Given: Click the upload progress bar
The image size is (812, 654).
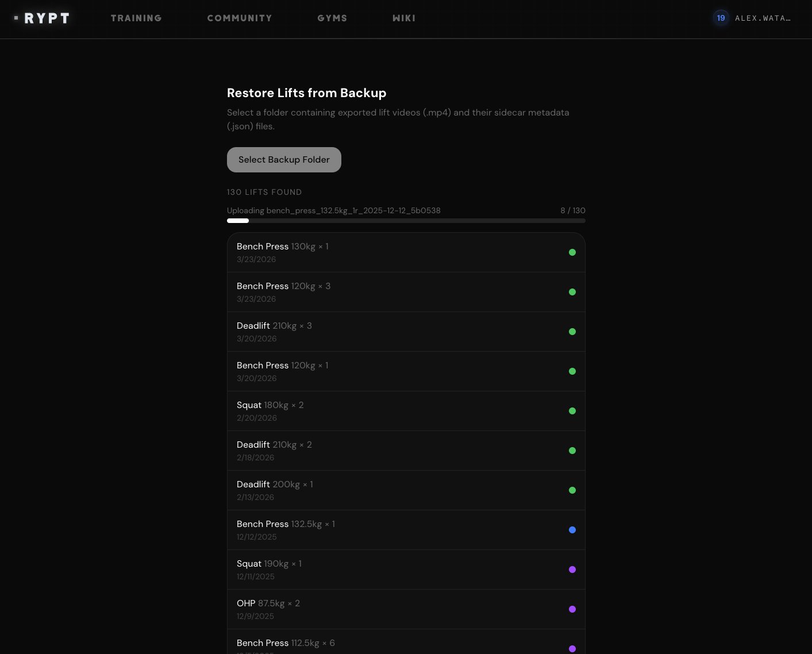Looking at the screenshot, I should [406, 221].
